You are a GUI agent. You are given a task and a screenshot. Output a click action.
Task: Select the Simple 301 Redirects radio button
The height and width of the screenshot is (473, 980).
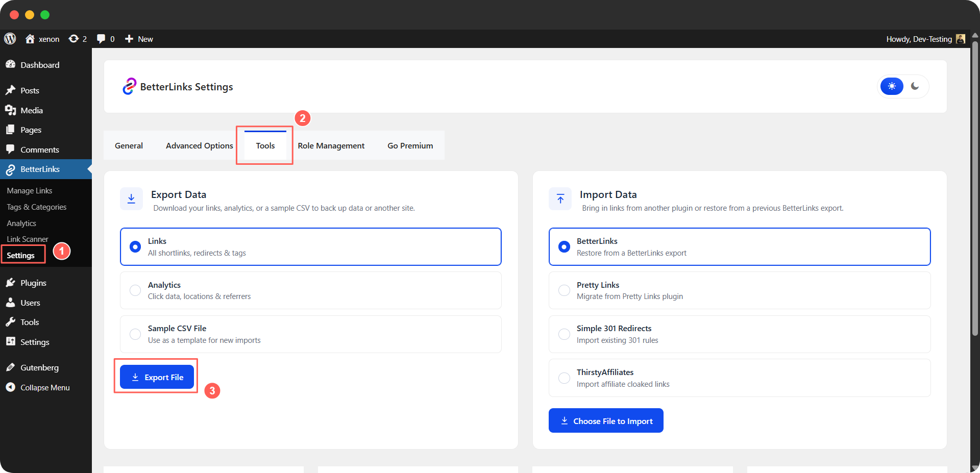point(564,334)
